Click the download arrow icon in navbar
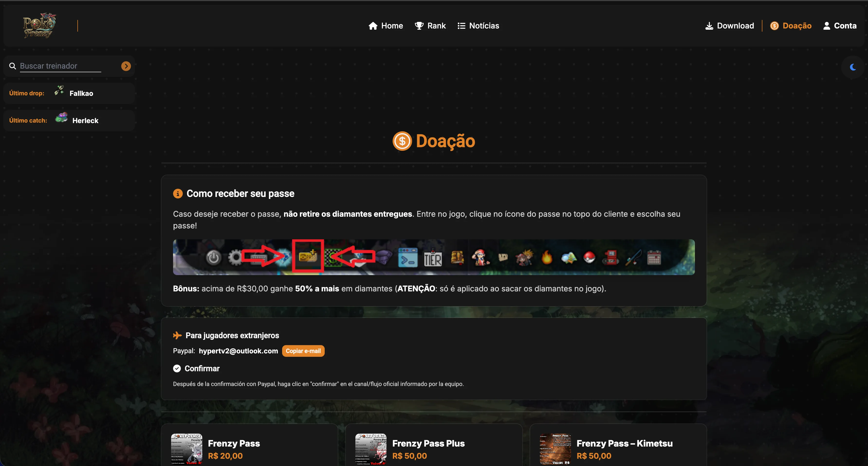Viewport: 868px width, 466px height. (x=709, y=26)
